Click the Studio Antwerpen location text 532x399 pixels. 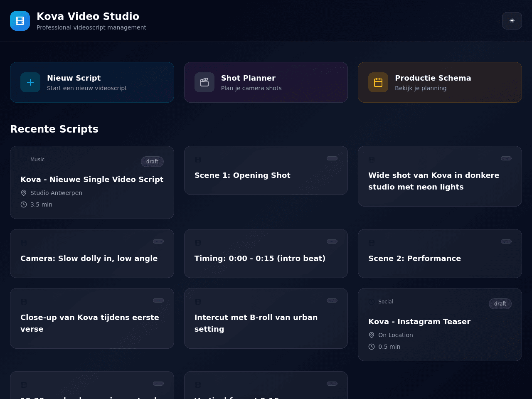[x=56, y=193]
